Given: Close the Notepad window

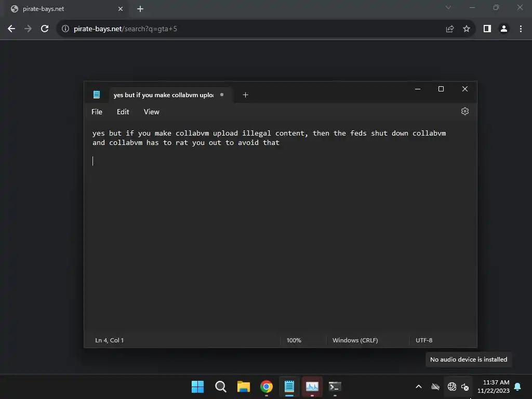Looking at the screenshot, I should [x=465, y=89].
